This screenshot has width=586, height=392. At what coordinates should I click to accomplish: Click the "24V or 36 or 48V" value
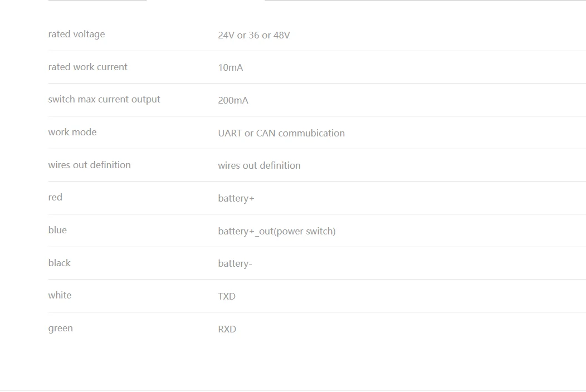[254, 35]
